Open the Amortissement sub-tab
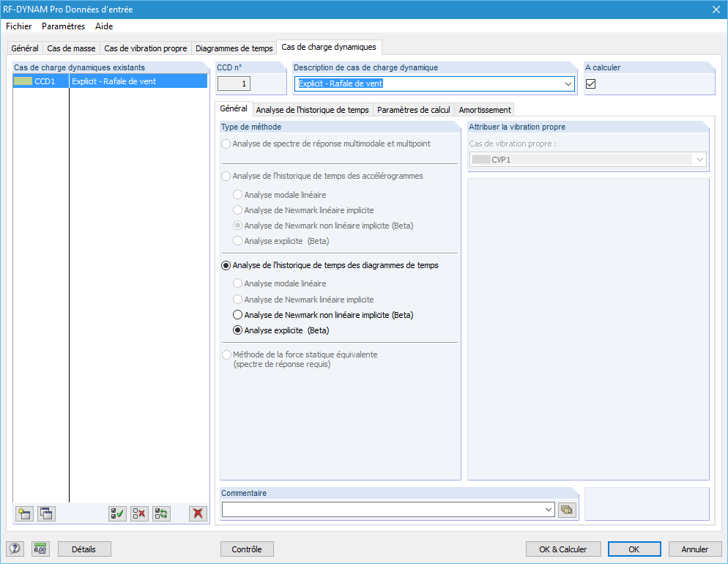Image resolution: width=728 pixels, height=564 pixels. coord(485,110)
